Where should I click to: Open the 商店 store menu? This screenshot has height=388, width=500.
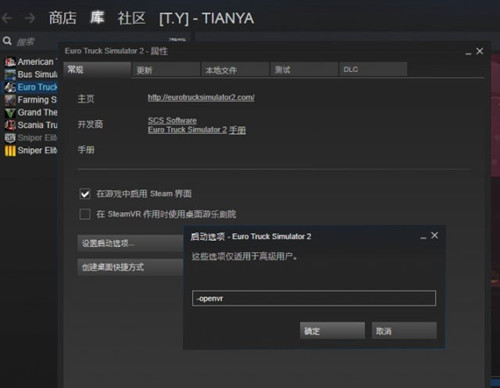[x=63, y=18]
